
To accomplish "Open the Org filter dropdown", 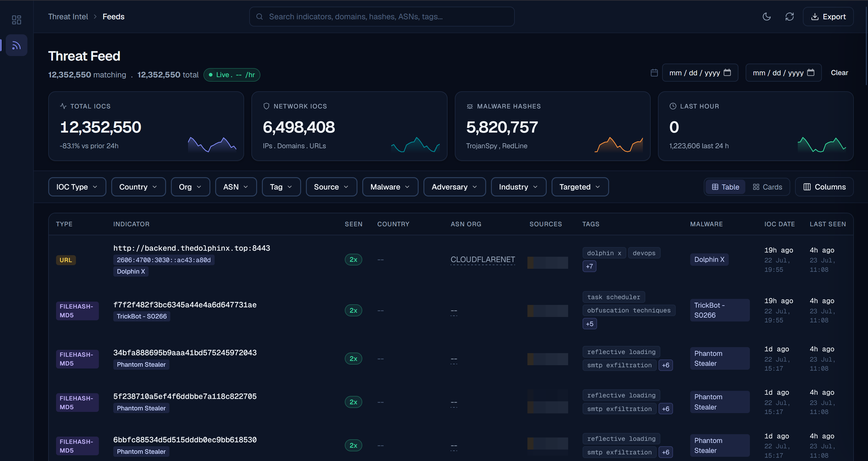I will tap(190, 187).
